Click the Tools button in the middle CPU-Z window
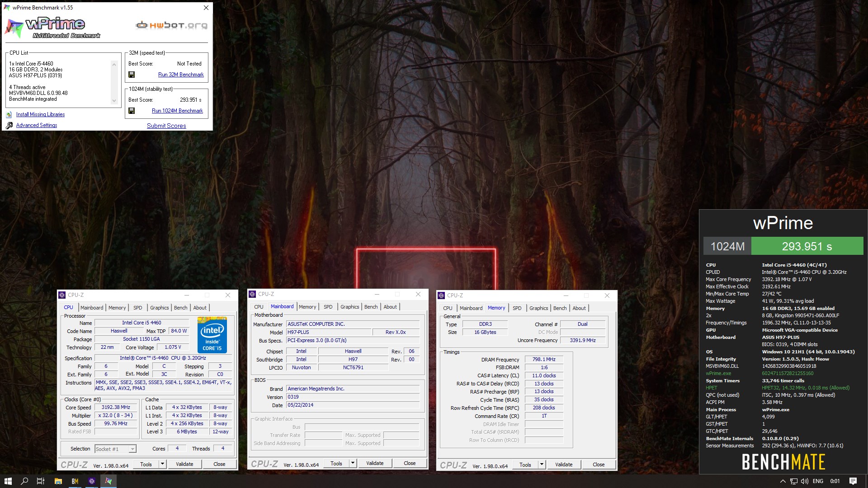The image size is (868, 488). [x=336, y=463]
